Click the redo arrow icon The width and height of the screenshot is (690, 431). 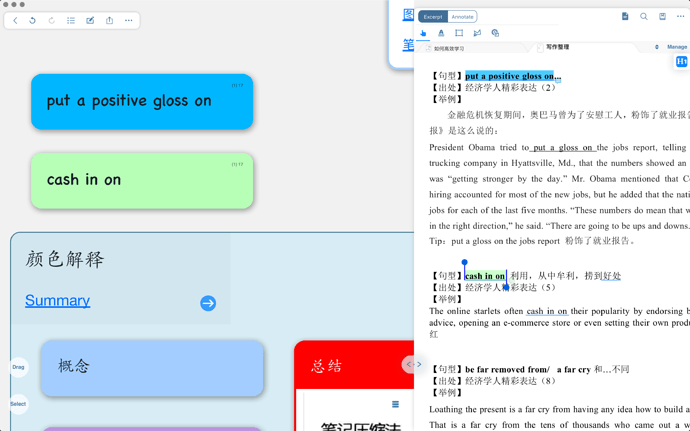tap(51, 20)
